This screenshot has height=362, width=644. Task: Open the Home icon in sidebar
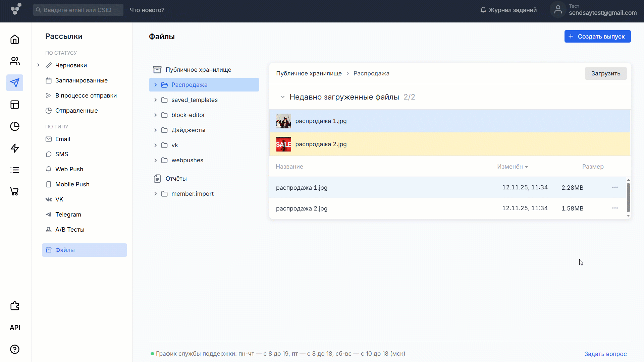[x=15, y=39]
